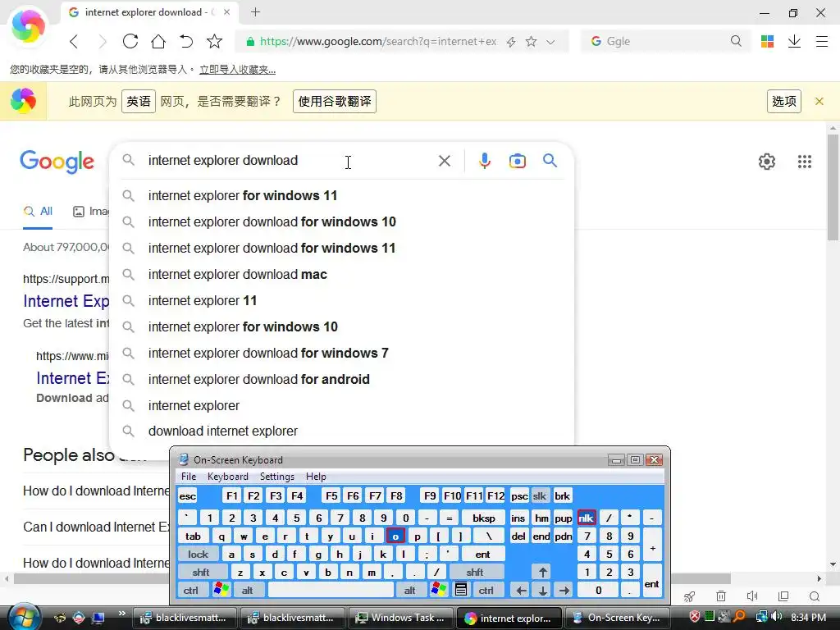Image resolution: width=840 pixels, height=630 pixels.
Task: Open File menu in On-Screen Keyboard
Action: pyautogui.click(x=189, y=477)
